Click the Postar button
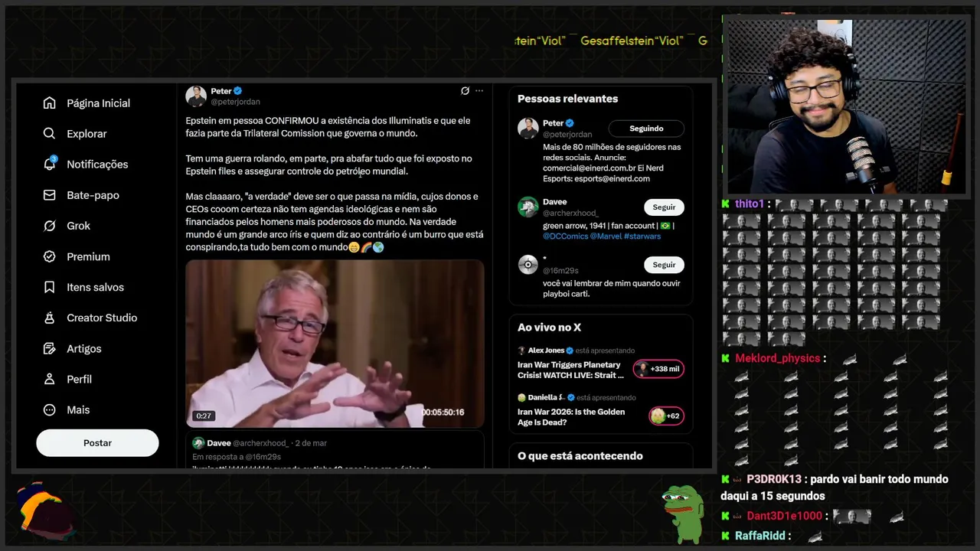The height and width of the screenshot is (551, 980). [97, 443]
